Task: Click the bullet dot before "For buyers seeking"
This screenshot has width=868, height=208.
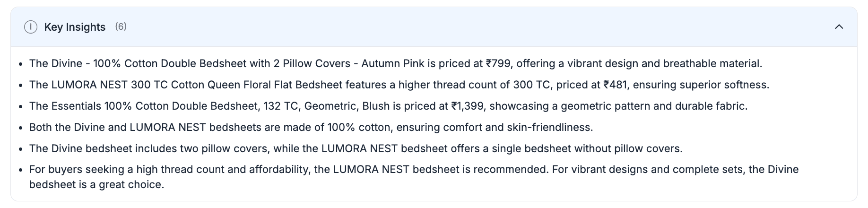Action: pyautogui.click(x=20, y=170)
